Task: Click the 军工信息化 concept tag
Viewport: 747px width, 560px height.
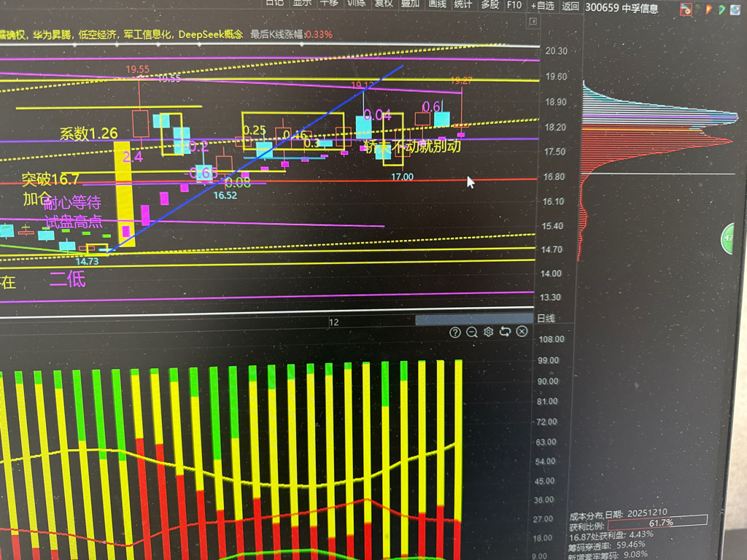Action: (x=149, y=34)
